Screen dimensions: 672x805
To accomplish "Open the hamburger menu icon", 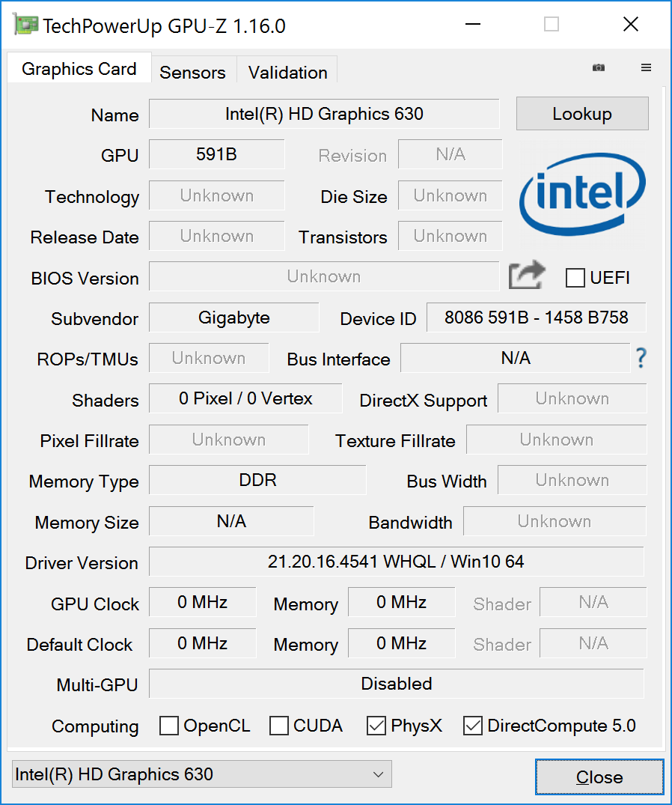I will (x=646, y=67).
